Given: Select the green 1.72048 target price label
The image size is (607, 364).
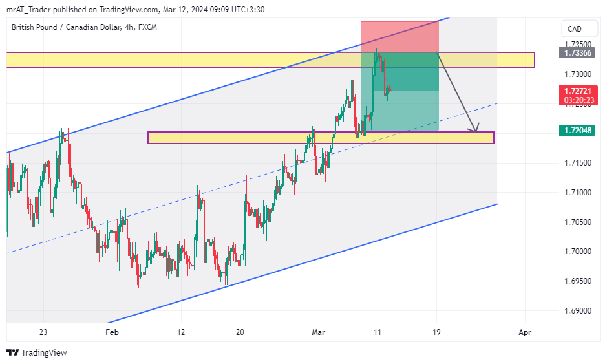Looking at the screenshot, I should pos(577,130).
